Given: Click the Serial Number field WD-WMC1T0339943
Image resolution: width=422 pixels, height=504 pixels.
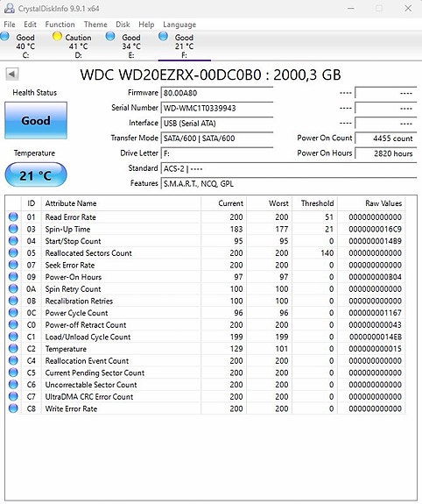Looking at the screenshot, I should click(217, 108).
